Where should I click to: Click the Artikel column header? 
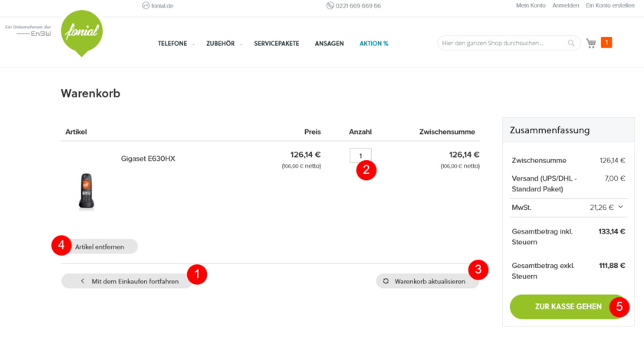(x=76, y=132)
